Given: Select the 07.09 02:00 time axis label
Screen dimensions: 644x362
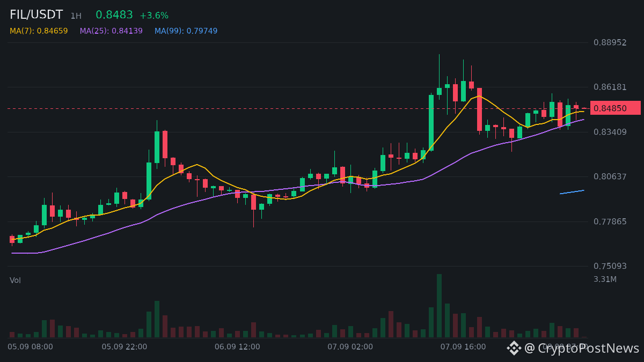Looking at the screenshot, I should click(x=350, y=347).
